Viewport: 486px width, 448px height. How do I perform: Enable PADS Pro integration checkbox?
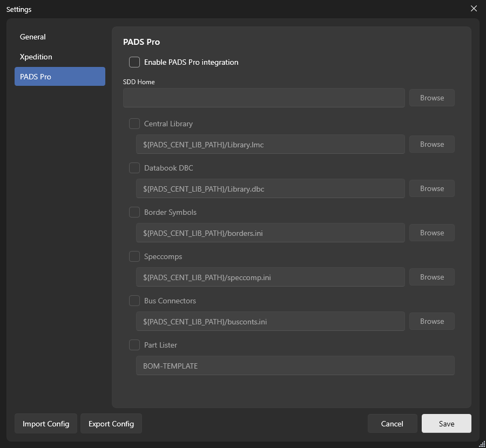point(134,62)
